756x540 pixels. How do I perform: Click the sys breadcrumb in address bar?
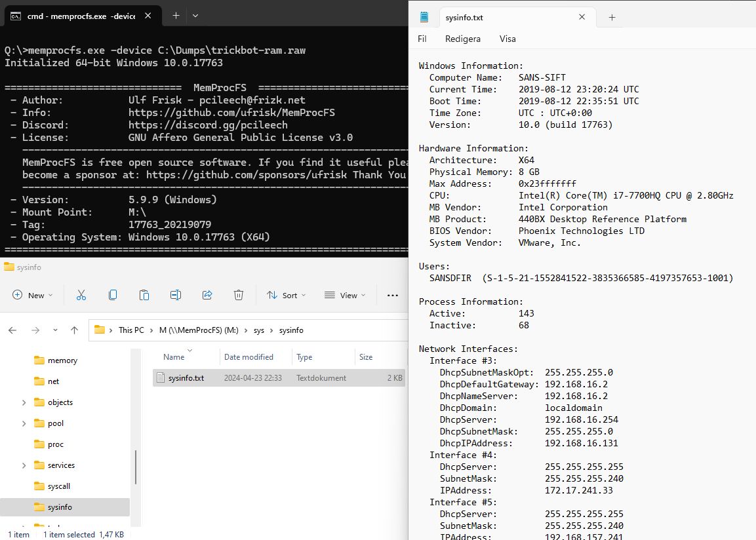[259, 330]
